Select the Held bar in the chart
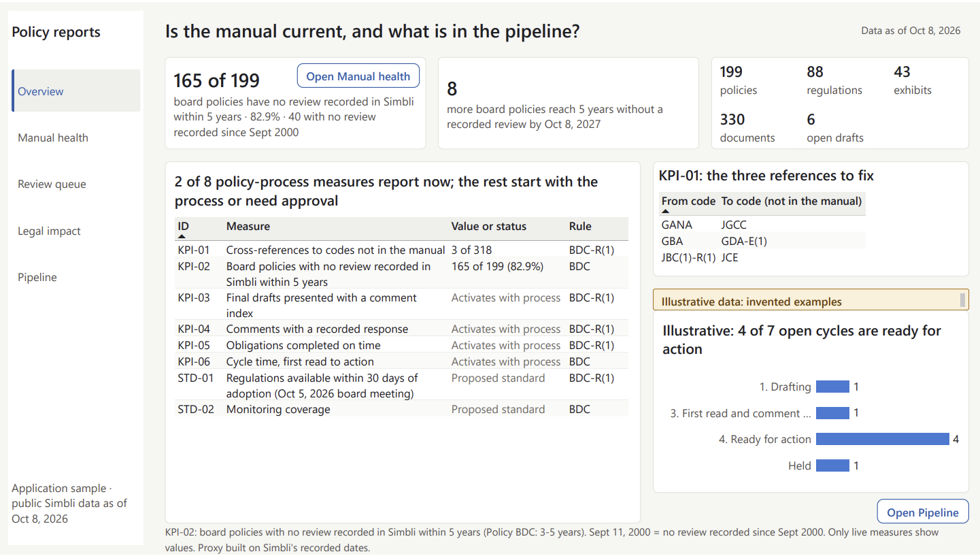 point(832,465)
